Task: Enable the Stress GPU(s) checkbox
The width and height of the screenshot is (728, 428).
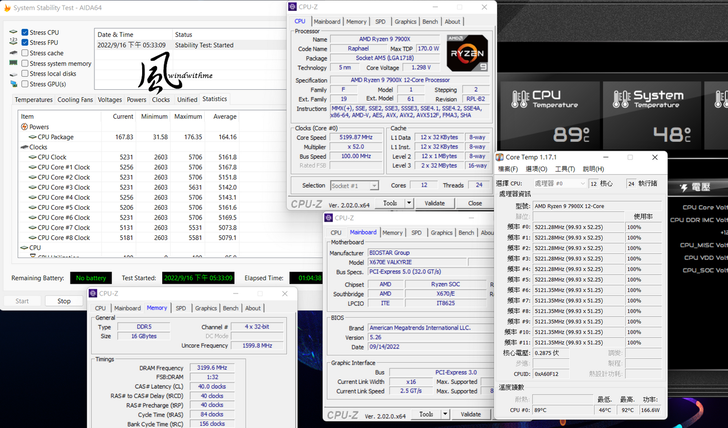Action: [25, 84]
